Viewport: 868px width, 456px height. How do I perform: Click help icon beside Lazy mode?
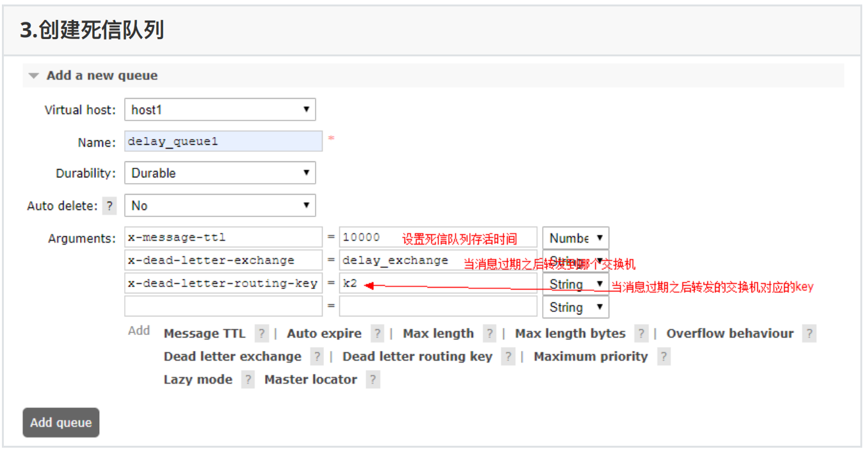click(248, 380)
